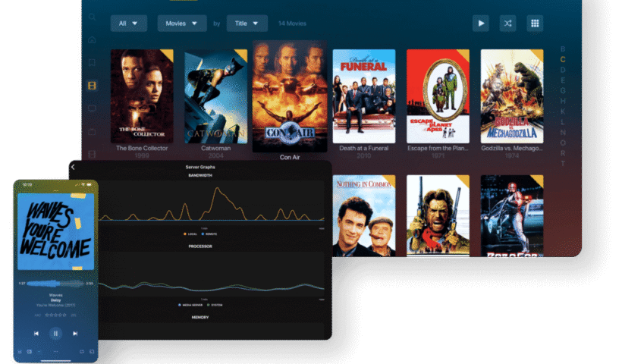The height and width of the screenshot is (364, 622).
Task: Open the speech-bubble screen icon in the sidebar
Action: coord(92,108)
